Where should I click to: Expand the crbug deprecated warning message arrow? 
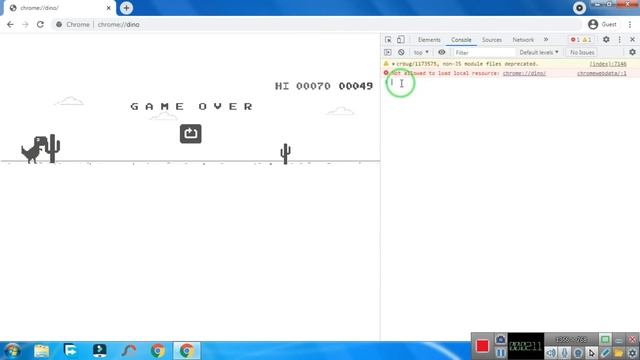coord(393,64)
